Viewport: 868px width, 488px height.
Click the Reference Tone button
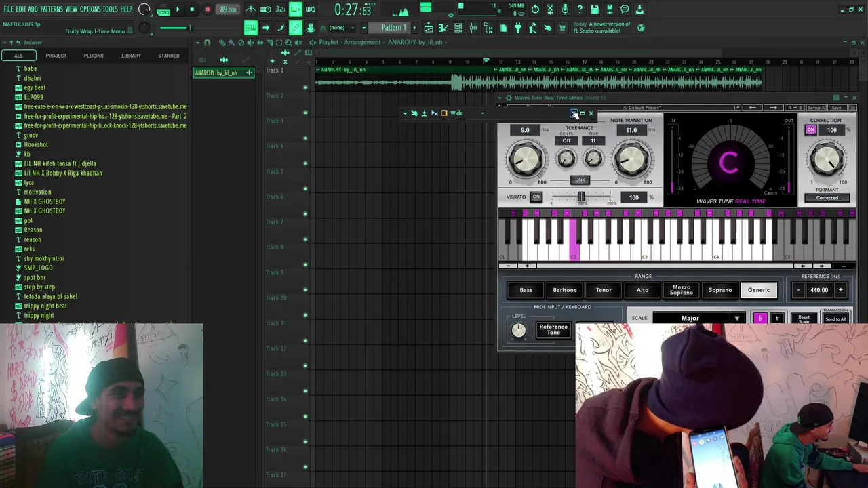(553, 329)
